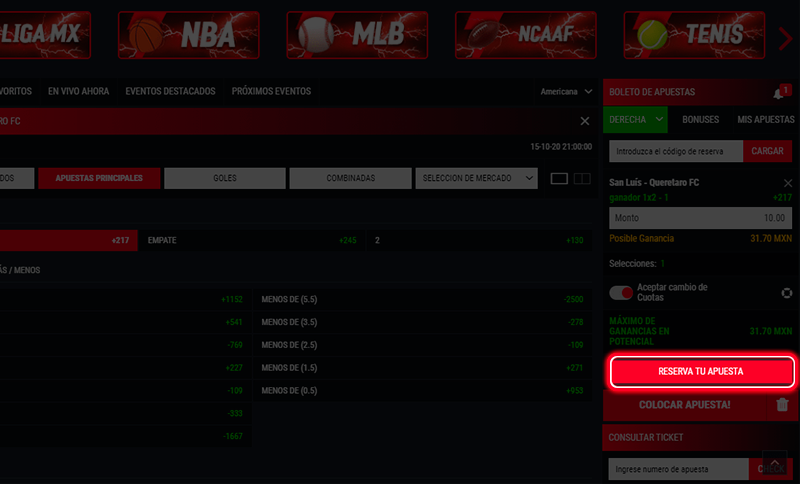Switch to EN VIVO AHORA tab
Screen dimensions: 800x484
79,91
